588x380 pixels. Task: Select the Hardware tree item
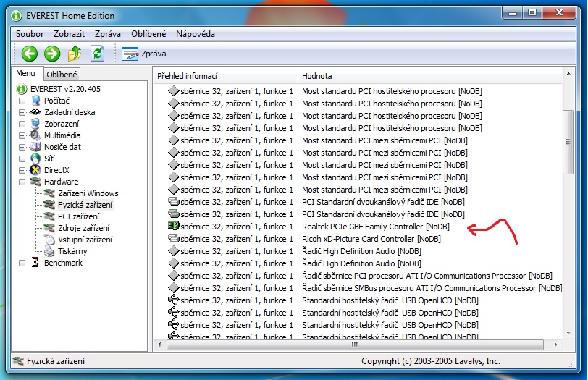[x=61, y=182]
